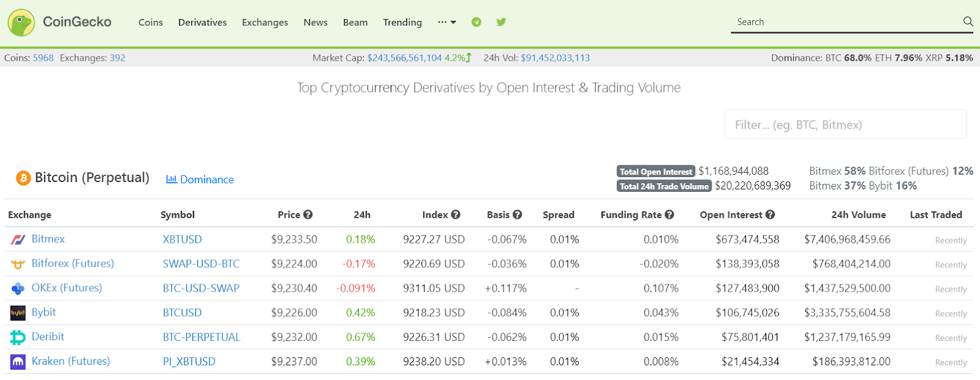Viewport: 980px width, 380px height.
Task: Sort by the Spread column header
Action: [x=559, y=215]
